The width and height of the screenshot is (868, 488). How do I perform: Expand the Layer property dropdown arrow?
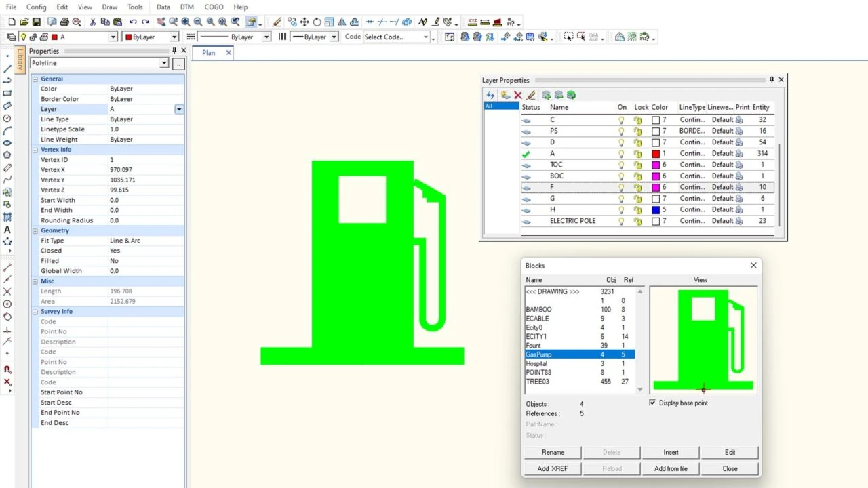(179, 109)
